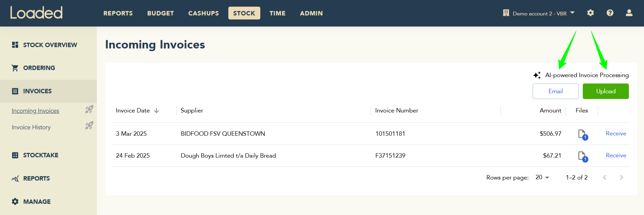Viewport: 644px width, 215px height.
Task: Open the user profile icon
Action: pyautogui.click(x=629, y=13)
